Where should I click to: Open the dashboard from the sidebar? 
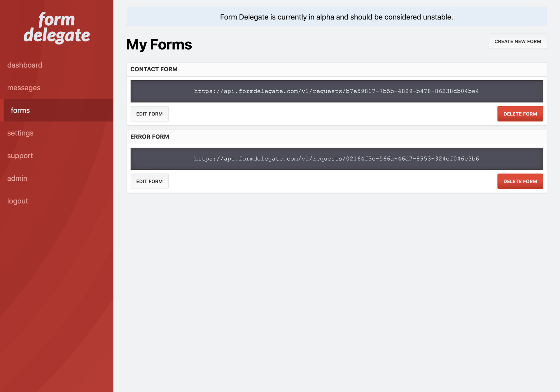click(x=24, y=65)
